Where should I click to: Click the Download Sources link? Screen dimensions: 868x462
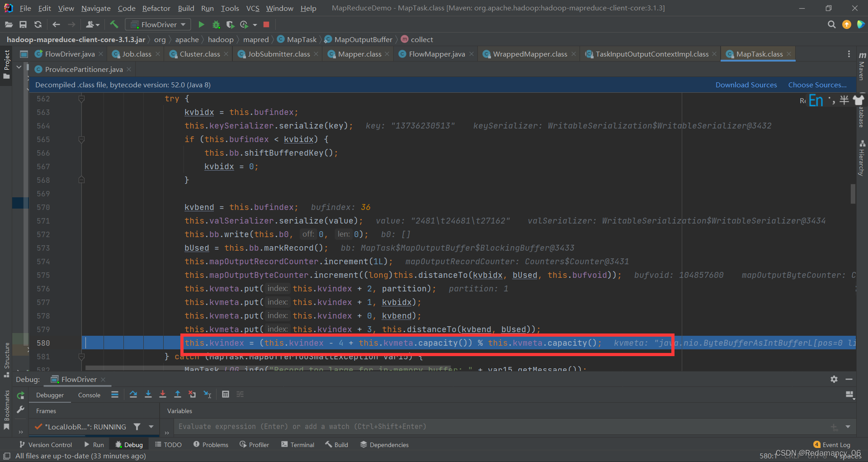point(746,85)
